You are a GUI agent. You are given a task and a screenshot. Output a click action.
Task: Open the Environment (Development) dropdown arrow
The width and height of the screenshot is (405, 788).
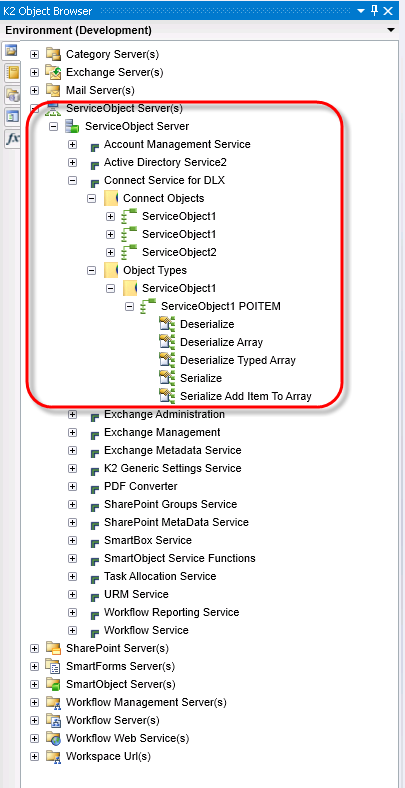(x=391, y=30)
